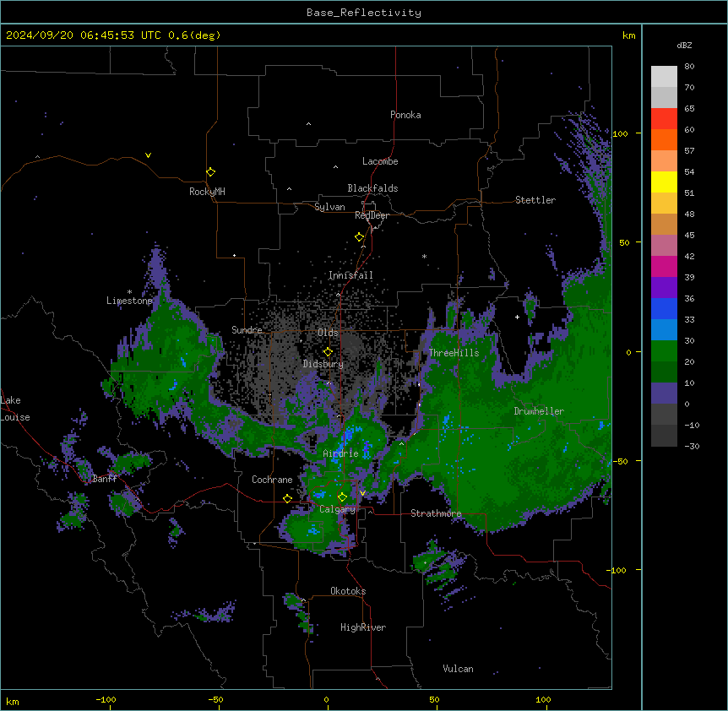The image size is (728, 711).
Task: Click the Lake Louise label
Action: 15,409
